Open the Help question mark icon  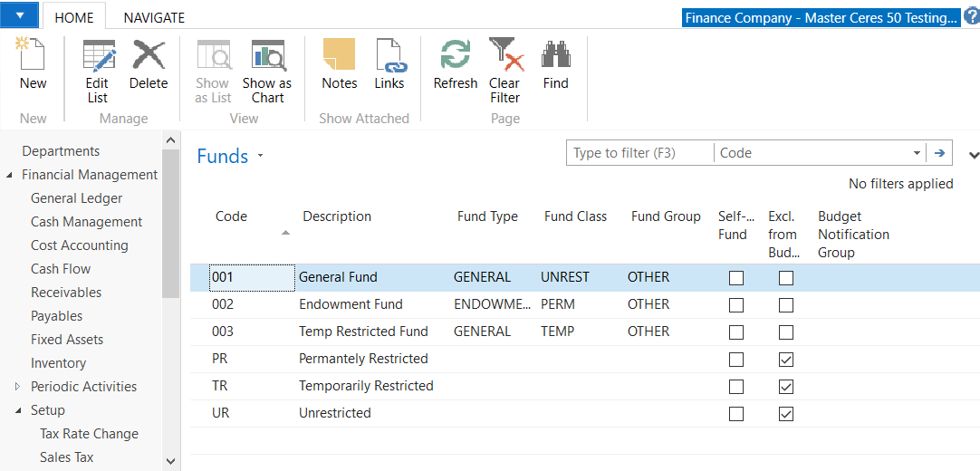971,16
